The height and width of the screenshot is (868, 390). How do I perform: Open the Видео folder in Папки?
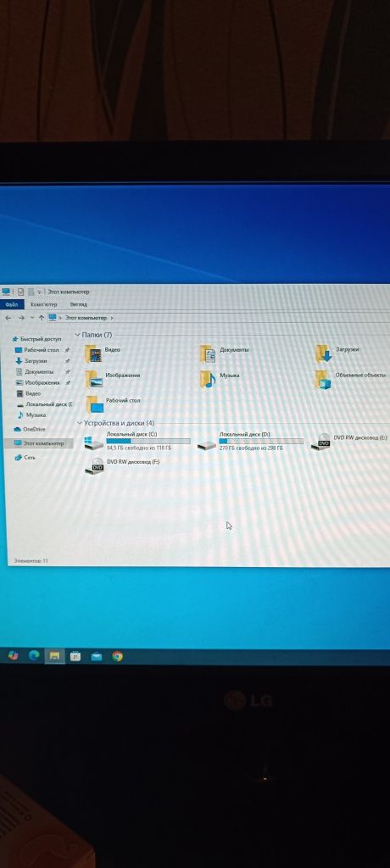pyautogui.click(x=103, y=353)
